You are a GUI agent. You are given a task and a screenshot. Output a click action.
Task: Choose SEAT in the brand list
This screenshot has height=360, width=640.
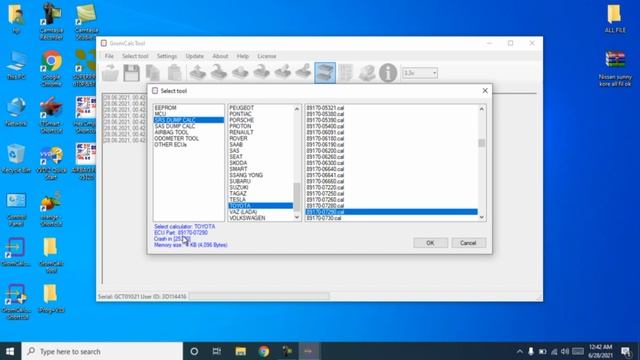(260, 157)
